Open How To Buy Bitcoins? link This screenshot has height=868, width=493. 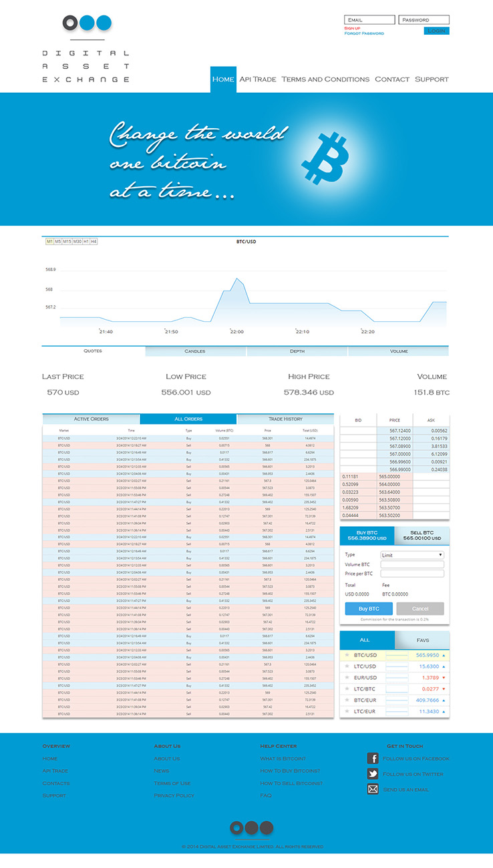pos(290,771)
